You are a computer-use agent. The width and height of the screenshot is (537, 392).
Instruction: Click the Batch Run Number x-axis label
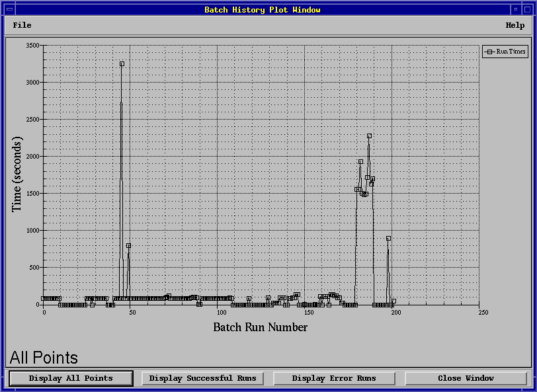click(x=260, y=327)
